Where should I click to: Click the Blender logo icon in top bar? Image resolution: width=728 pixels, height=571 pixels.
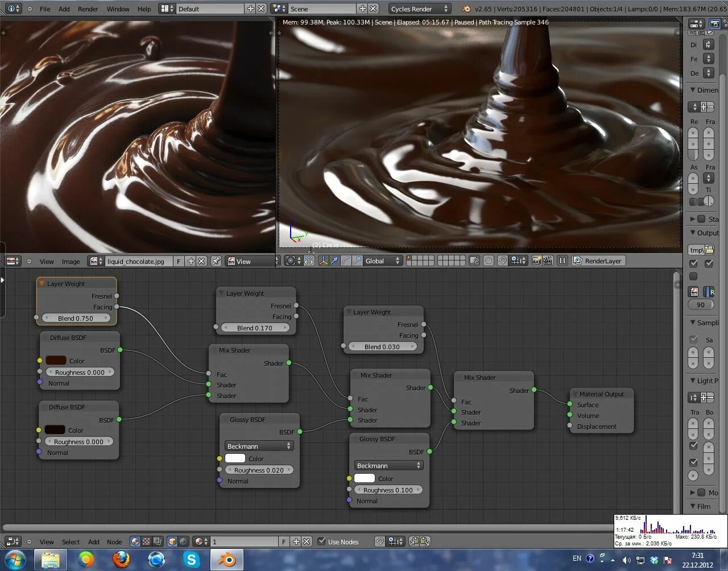click(x=466, y=9)
